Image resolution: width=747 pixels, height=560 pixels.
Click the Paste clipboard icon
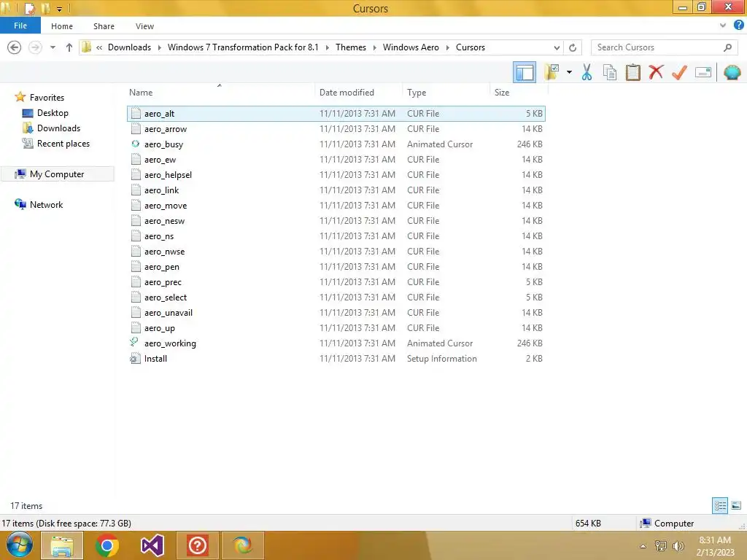pyautogui.click(x=632, y=72)
